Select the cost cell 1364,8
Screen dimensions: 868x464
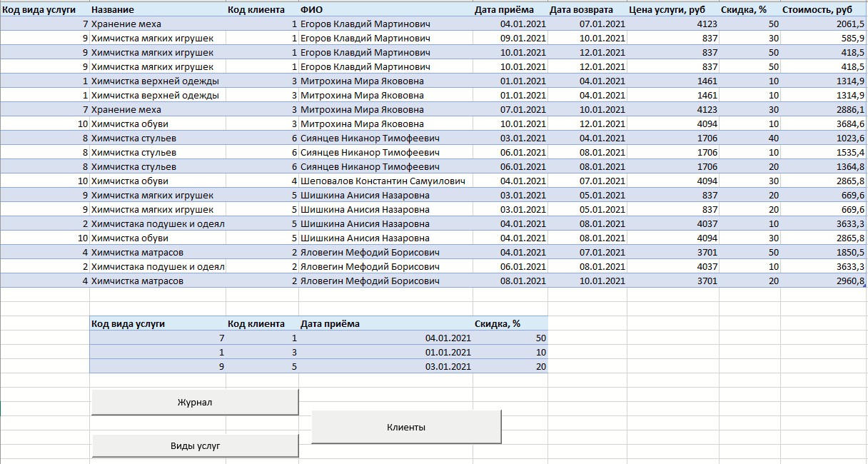[824, 167]
